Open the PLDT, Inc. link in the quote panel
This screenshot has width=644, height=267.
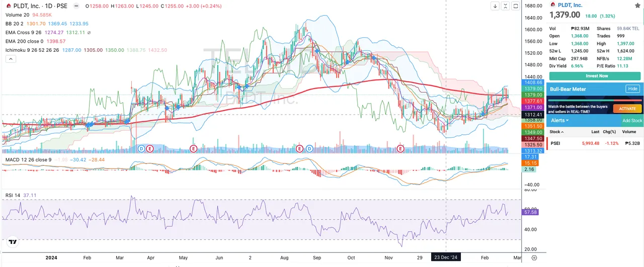point(570,5)
